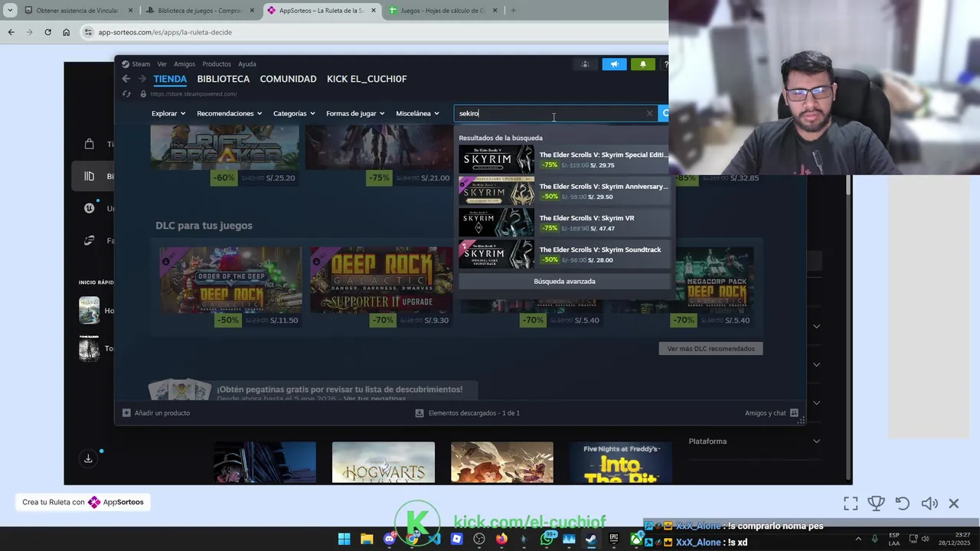Open Hogwarts Legacy thumbnail in background page
The image size is (980, 551).
pyautogui.click(x=383, y=462)
